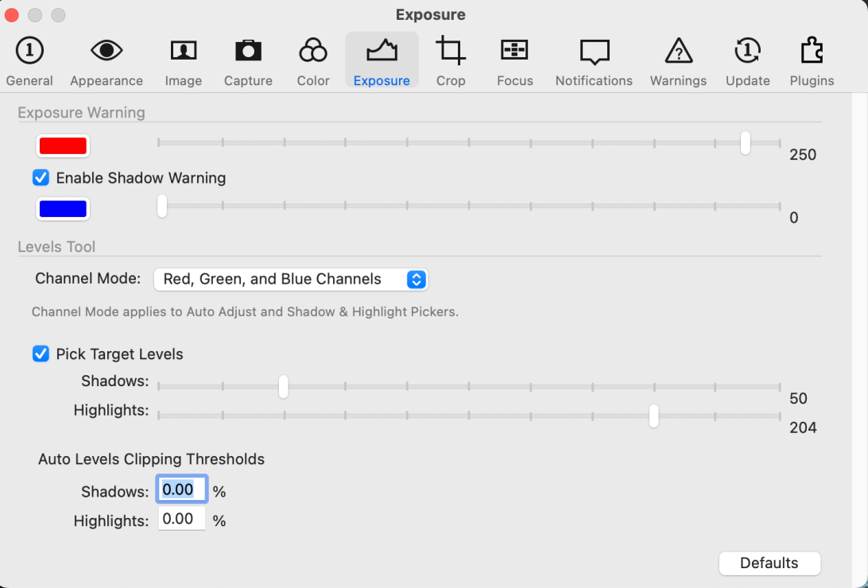Screen dimensions: 868x588
Task: Click the clipping thresholds Highlights percent field
Action: tap(181, 520)
